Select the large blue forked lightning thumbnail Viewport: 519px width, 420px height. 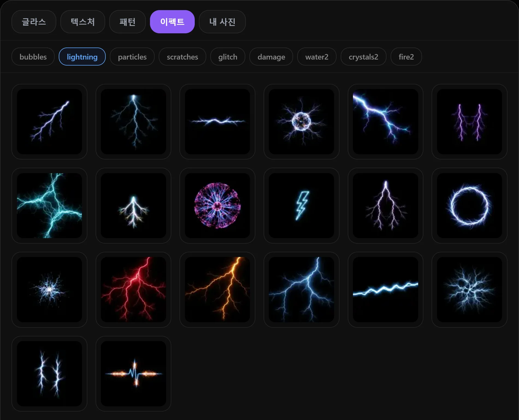302,289
